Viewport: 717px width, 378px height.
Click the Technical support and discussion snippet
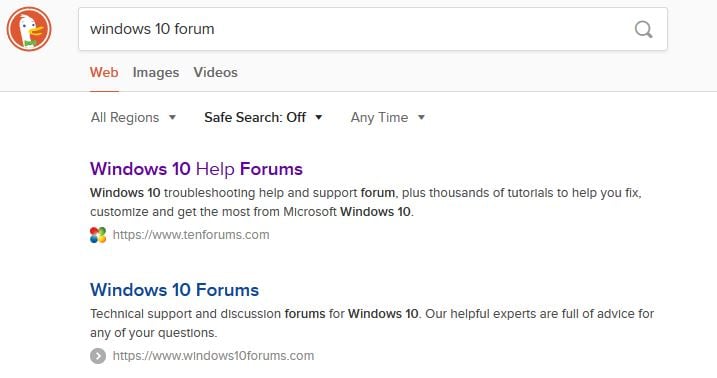pyautogui.click(x=372, y=323)
